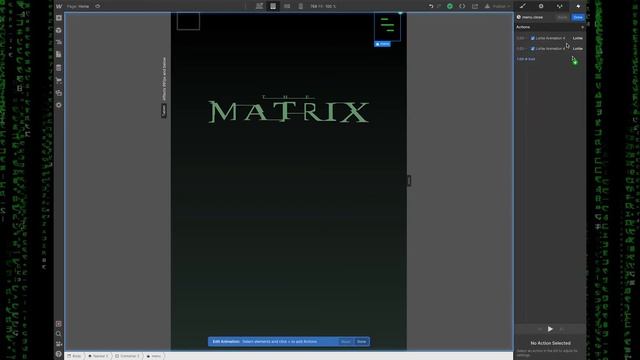
Task: Click Lottie label on second action
Action: click(x=577, y=49)
